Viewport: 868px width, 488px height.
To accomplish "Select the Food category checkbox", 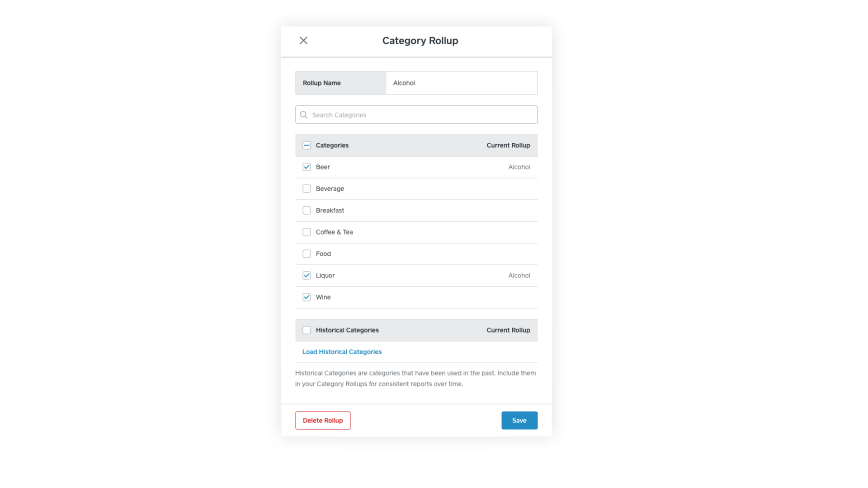I will (x=307, y=254).
